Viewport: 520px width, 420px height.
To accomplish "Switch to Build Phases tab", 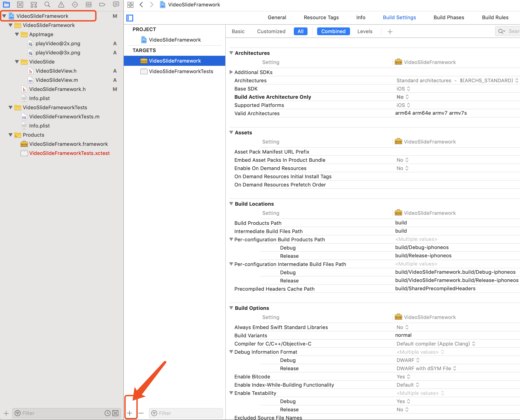I will 449,17.
